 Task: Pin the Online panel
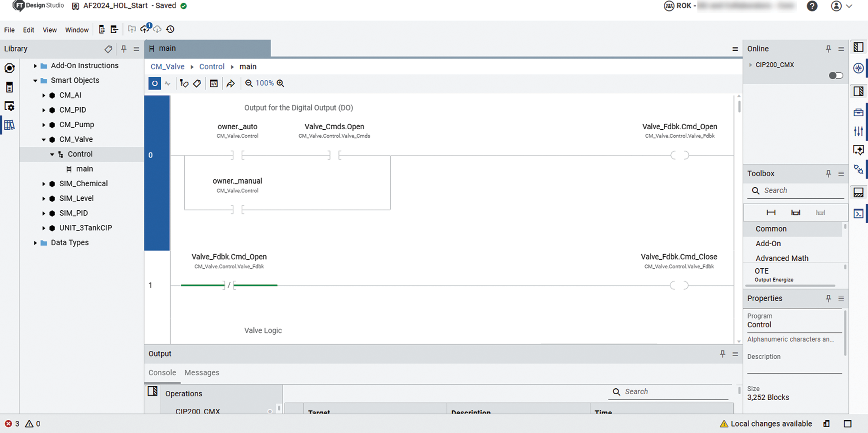point(828,49)
